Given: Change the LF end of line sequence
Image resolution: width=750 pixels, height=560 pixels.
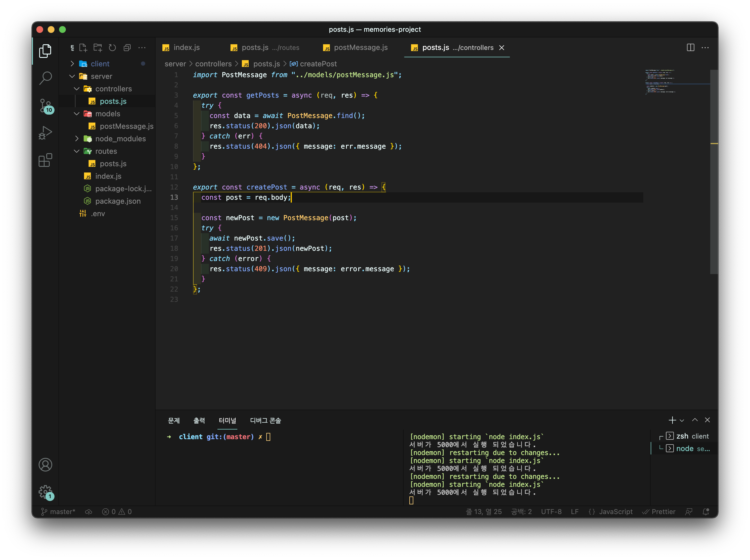Looking at the screenshot, I should [x=574, y=511].
